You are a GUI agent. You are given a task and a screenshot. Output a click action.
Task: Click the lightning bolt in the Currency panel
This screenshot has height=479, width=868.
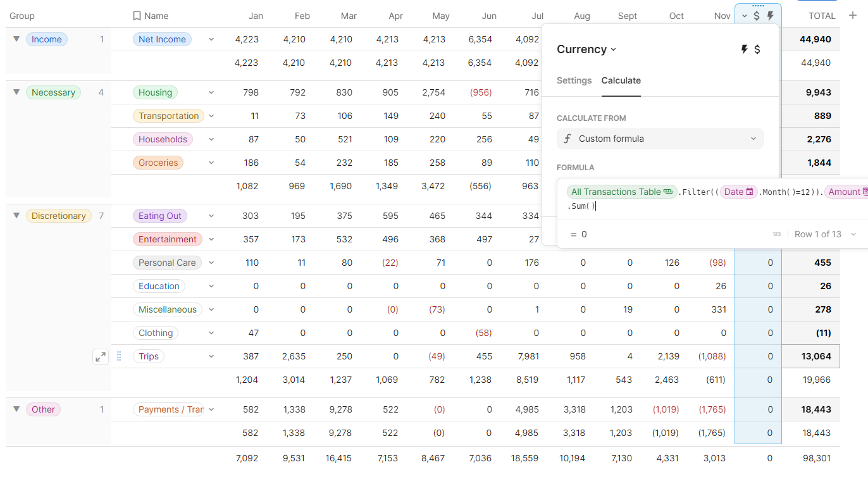tap(745, 49)
